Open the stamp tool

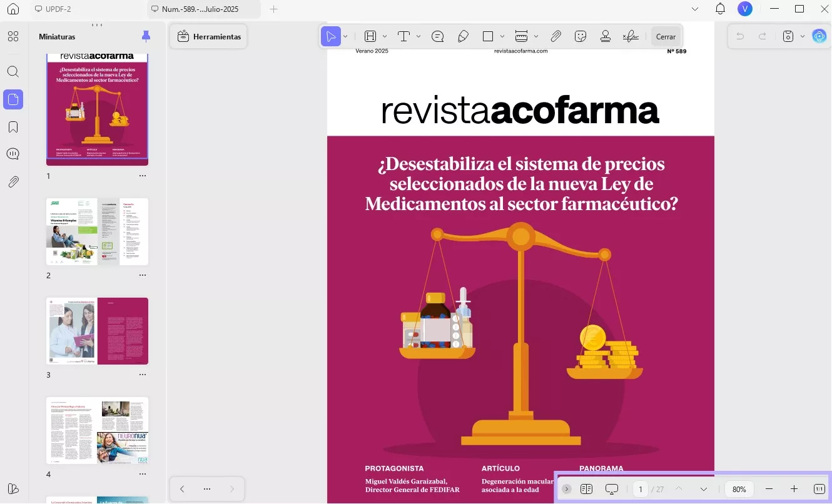point(606,36)
